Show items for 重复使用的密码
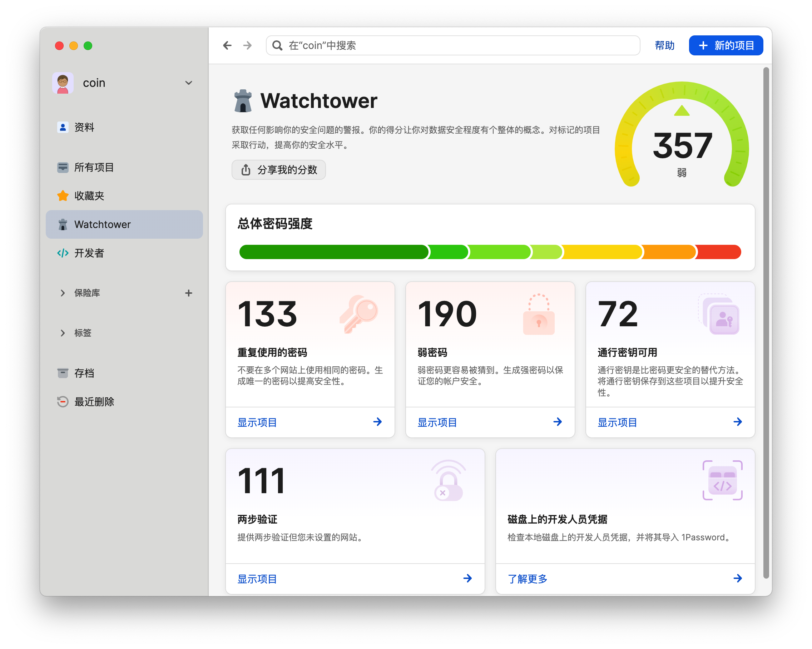The height and width of the screenshot is (649, 812). pos(257,422)
